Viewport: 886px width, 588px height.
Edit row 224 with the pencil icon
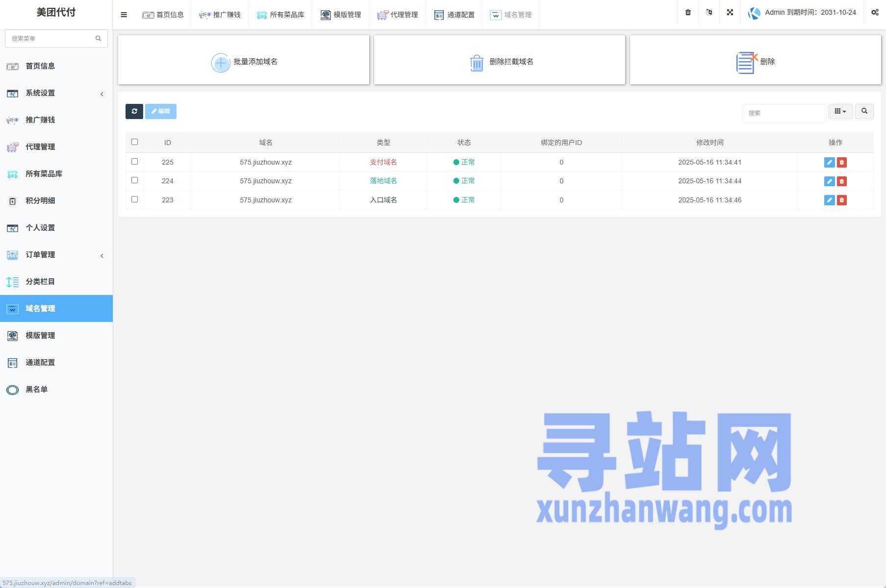(830, 181)
